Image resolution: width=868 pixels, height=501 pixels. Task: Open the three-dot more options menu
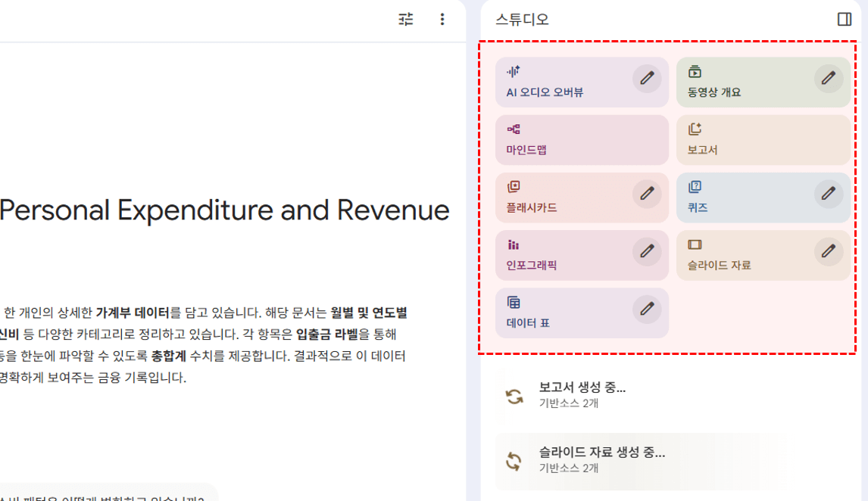tap(442, 20)
